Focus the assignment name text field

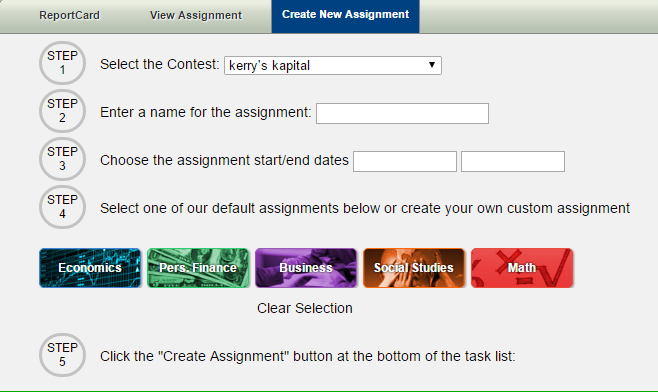coord(402,113)
